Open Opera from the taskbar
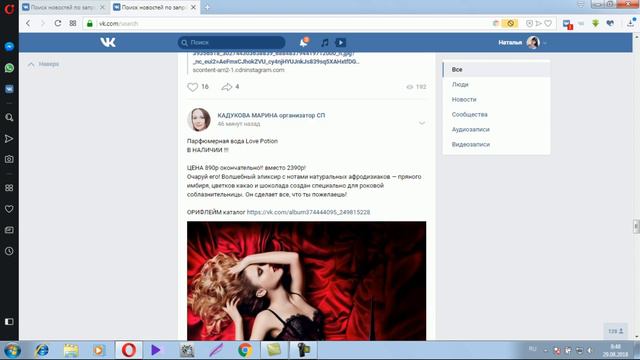640x360 pixels. point(129,350)
